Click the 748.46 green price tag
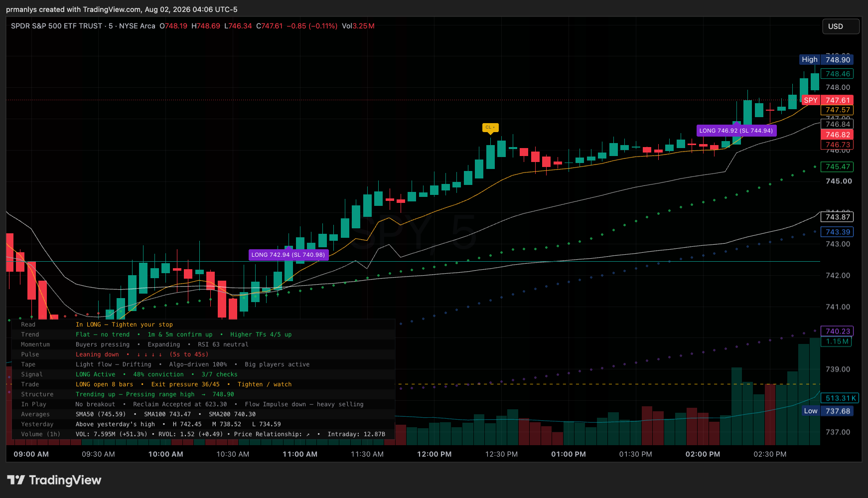Viewport: 868px width, 498px height. [x=837, y=74]
